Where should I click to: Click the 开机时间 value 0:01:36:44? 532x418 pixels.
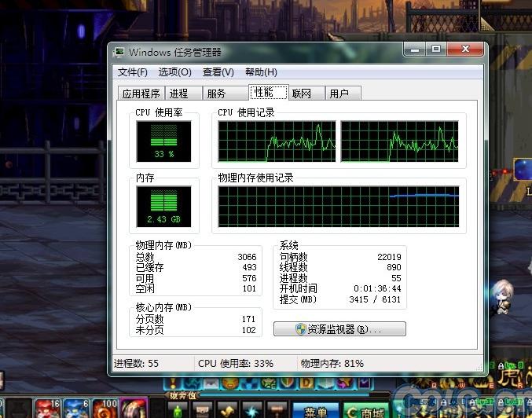coord(377,288)
